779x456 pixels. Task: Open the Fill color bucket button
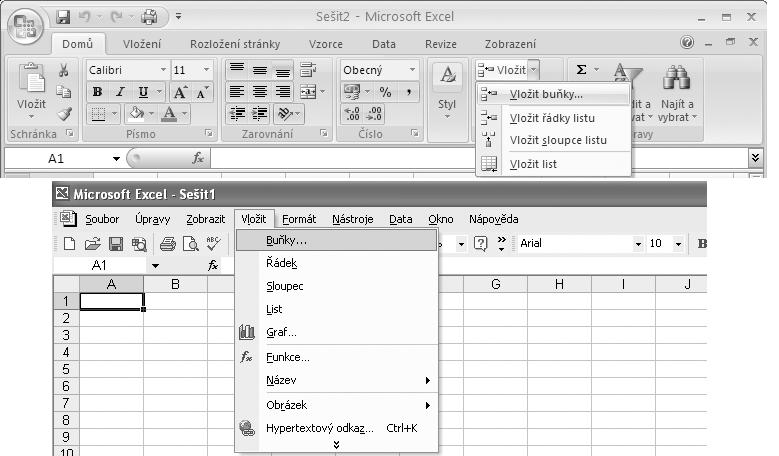(x=136, y=114)
